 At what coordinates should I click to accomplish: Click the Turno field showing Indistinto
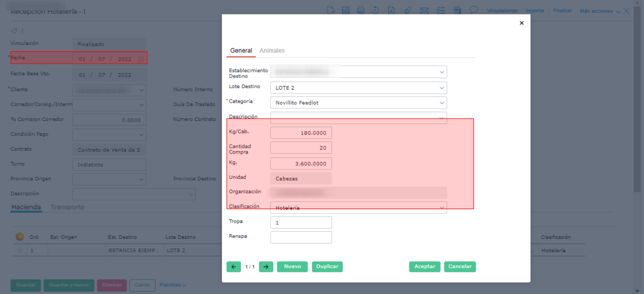click(109, 165)
